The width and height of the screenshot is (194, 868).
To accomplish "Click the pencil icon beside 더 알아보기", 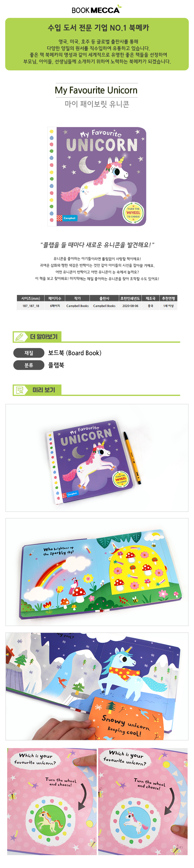I will coord(20,337).
